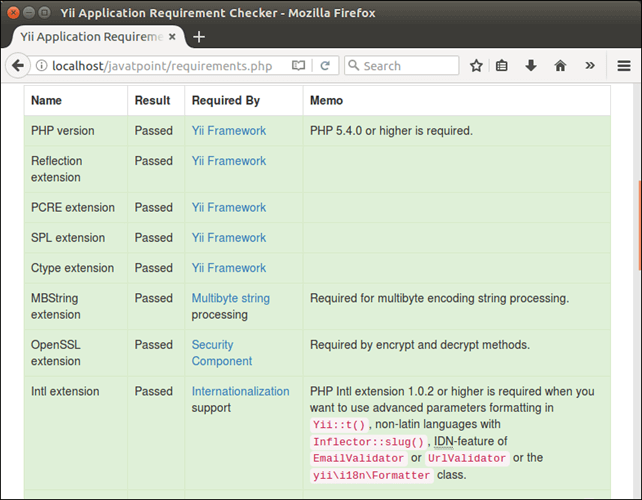642x500 pixels.
Task: Expand more toolbar tools chevron
Action: 590,66
